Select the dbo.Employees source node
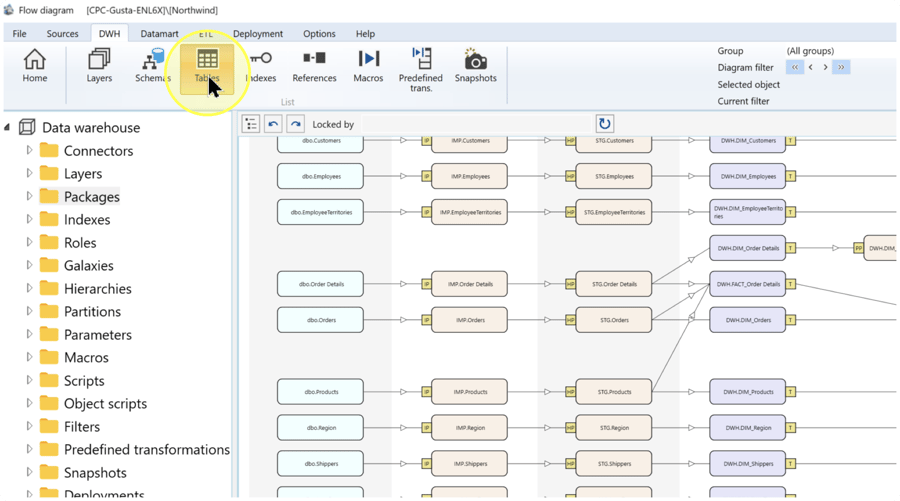900x501 pixels. coord(320,176)
